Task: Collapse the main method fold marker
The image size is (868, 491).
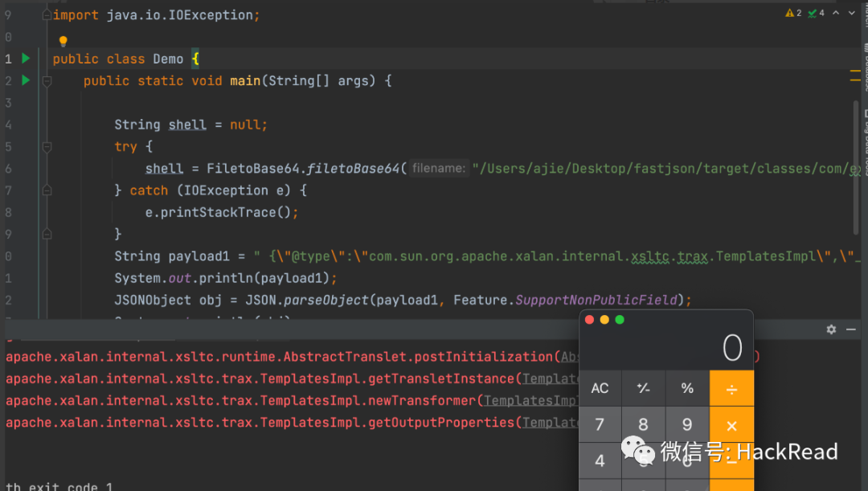Action: (47, 81)
